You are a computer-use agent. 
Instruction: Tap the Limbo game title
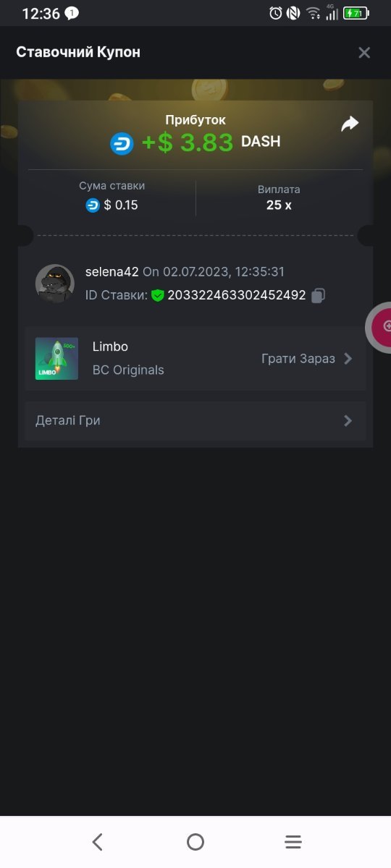pyautogui.click(x=110, y=346)
